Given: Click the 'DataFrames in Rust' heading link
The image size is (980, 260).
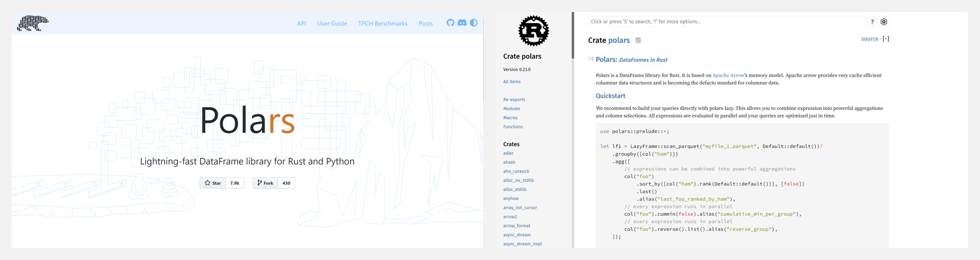Looking at the screenshot, I should tap(643, 60).
